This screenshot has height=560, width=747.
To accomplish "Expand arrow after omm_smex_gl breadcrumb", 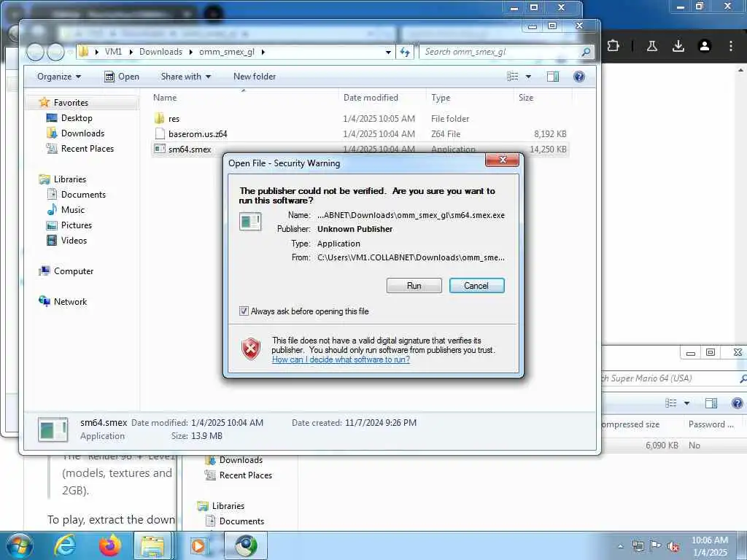I will click(x=263, y=52).
